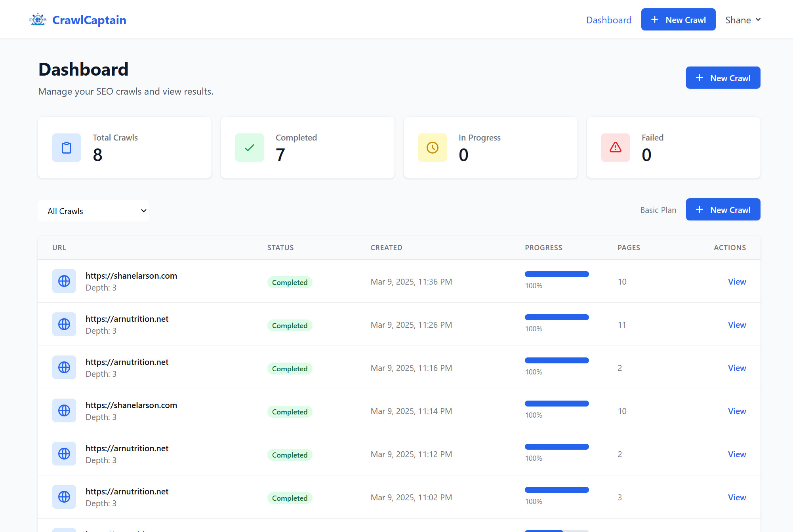Click the date Mar 9, 2025, 11:36 PM
Image resolution: width=793 pixels, height=532 pixels.
click(x=411, y=281)
